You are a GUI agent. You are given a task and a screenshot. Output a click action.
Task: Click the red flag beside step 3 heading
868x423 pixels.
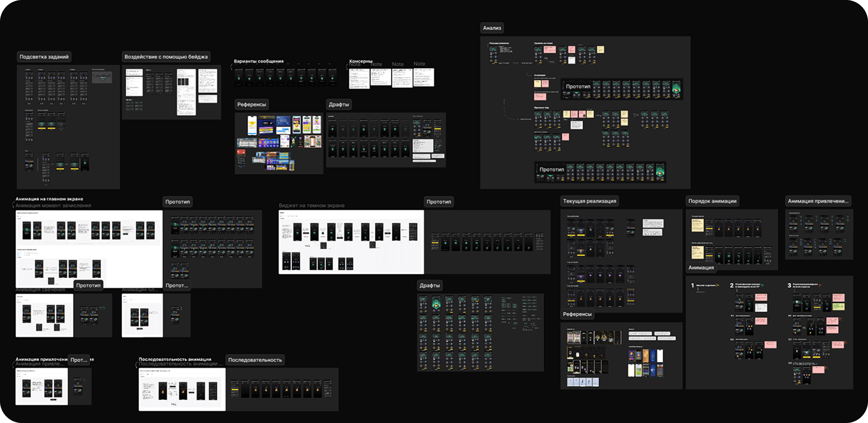pos(820,285)
